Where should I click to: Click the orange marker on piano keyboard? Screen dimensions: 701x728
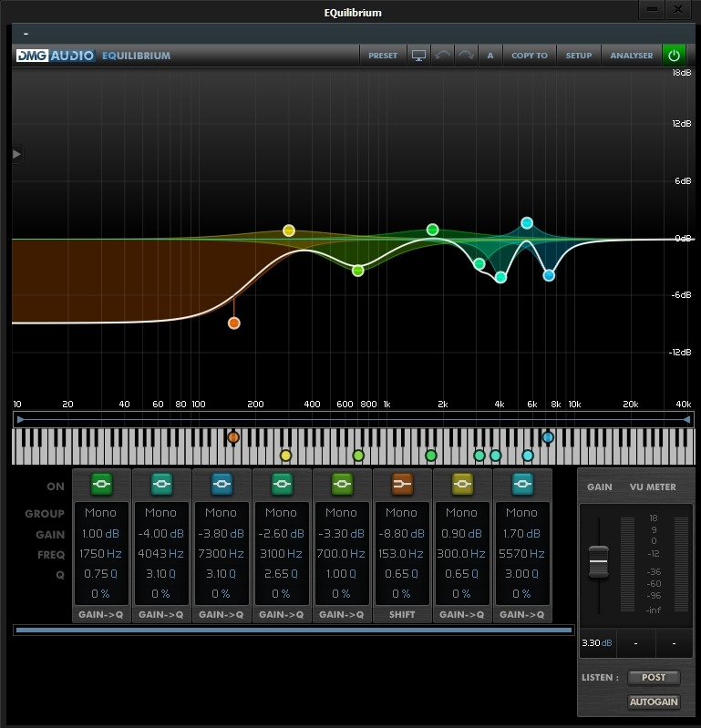pos(233,437)
